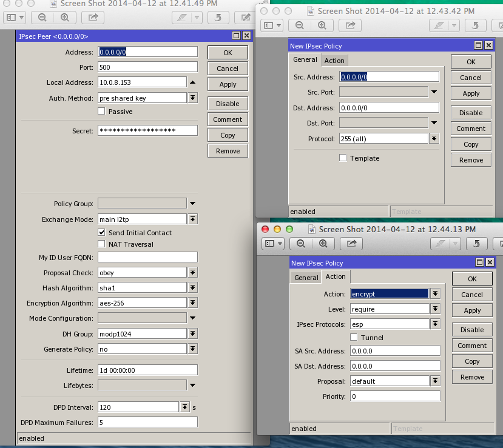Enable NAT Traversal checkbox
The image size is (503, 448).
[101, 244]
